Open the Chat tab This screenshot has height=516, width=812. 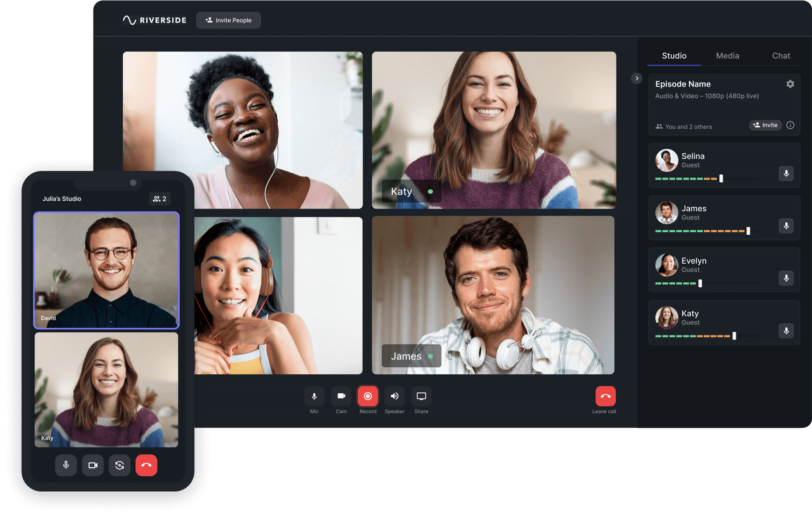(781, 56)
